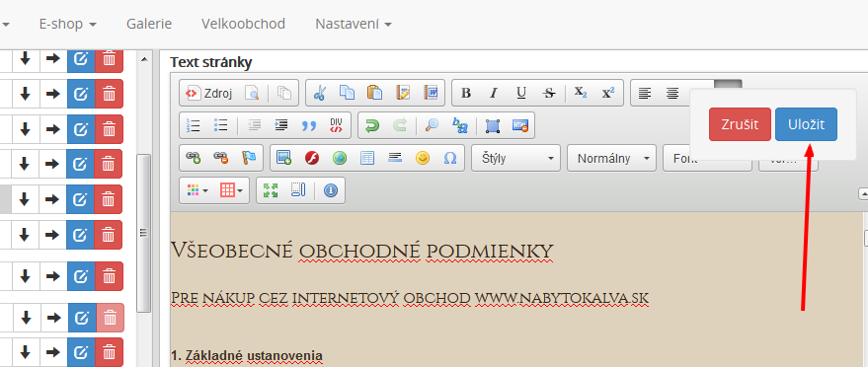This screenshot has height=367, width=868.
Task: Open the Font family dropdown
Action: click(707, 158)
